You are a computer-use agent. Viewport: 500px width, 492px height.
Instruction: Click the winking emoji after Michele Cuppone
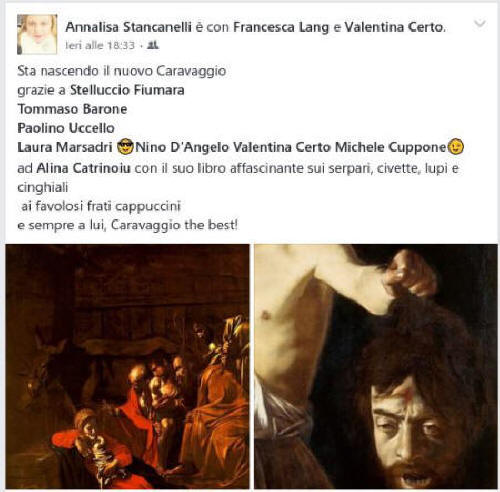pos(455,147)
